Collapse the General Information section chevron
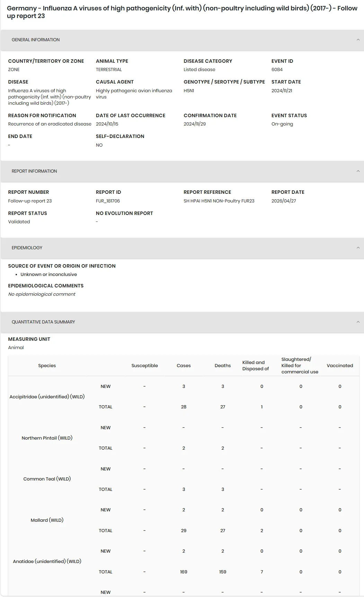Viewport: 364px width, 597px height. coord(358,40)
